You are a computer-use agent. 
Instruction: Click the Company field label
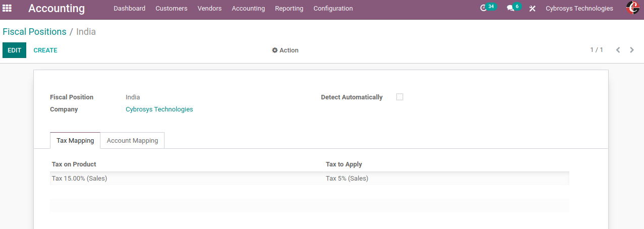pos(64,109)
